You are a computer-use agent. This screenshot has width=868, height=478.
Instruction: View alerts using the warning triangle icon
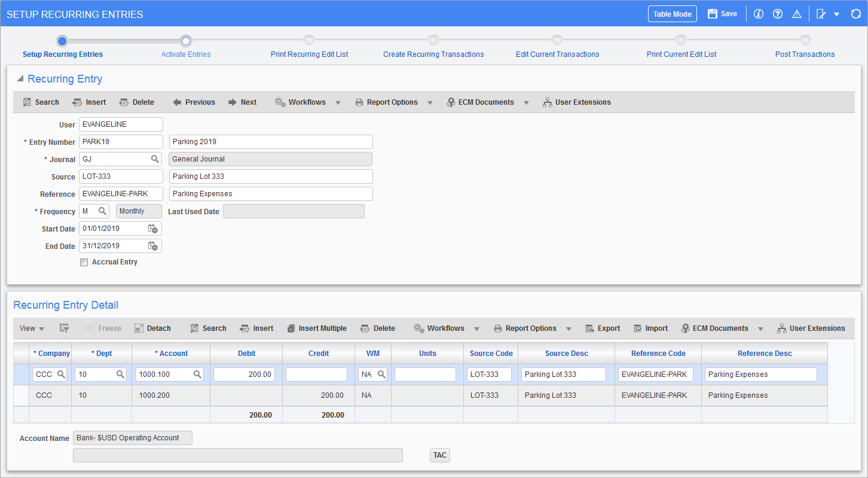point(796,13)
